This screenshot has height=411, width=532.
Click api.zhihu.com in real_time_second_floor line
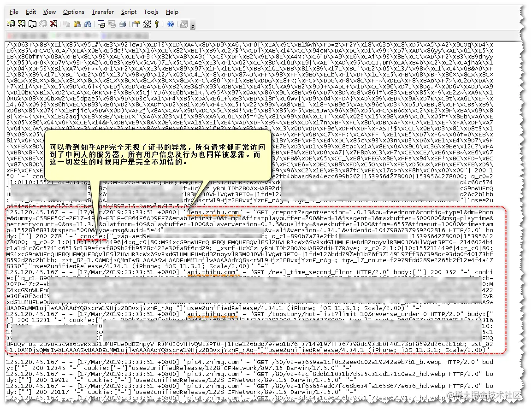pyautogui.click(x=211, y=272)
